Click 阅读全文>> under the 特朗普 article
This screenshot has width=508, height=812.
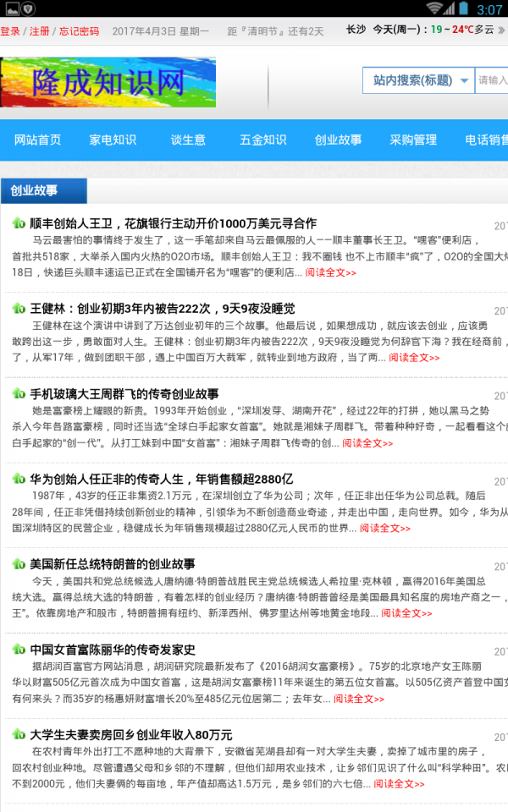(407, 613)
